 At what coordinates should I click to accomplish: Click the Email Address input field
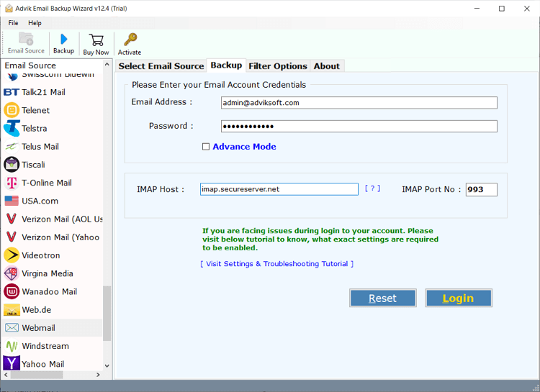click(x=359, y=103)
